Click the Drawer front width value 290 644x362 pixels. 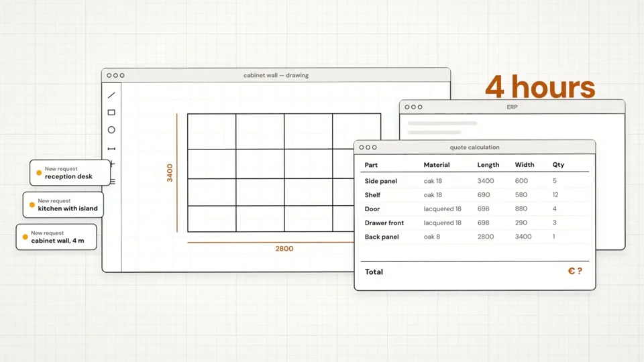tap(521, 223)
